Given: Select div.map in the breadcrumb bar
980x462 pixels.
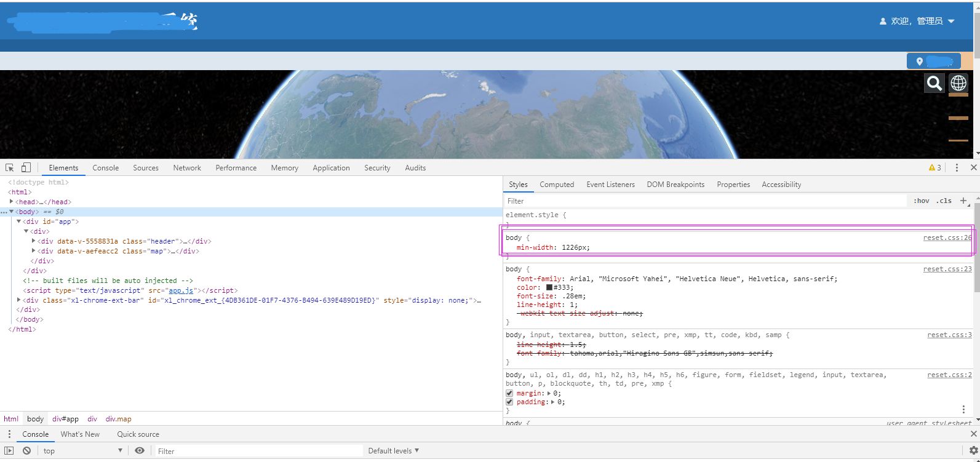Looking at the screenshot, I should tap(119, 418).
